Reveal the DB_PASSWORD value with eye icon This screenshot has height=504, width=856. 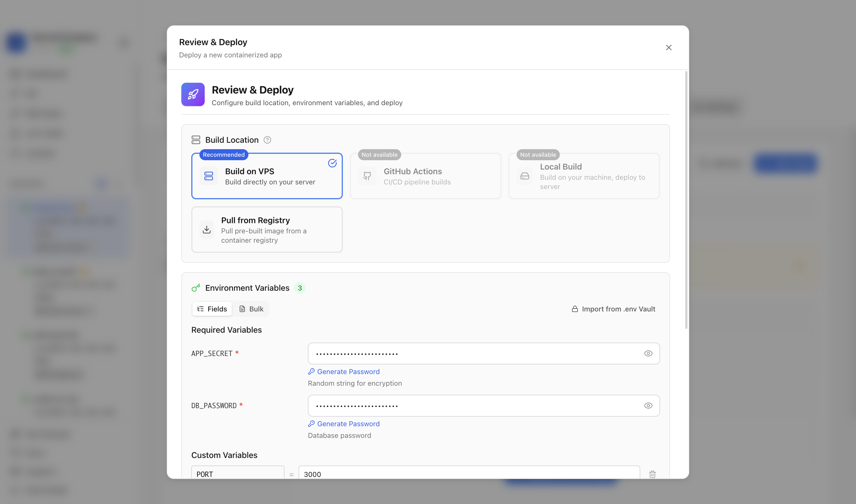coord(648,406)
